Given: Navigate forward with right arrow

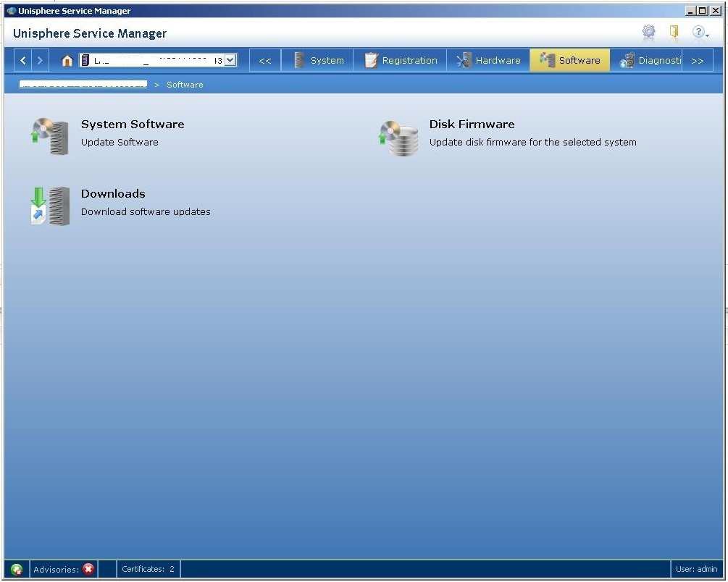Looking at the screenshot, I should point(40,60).
